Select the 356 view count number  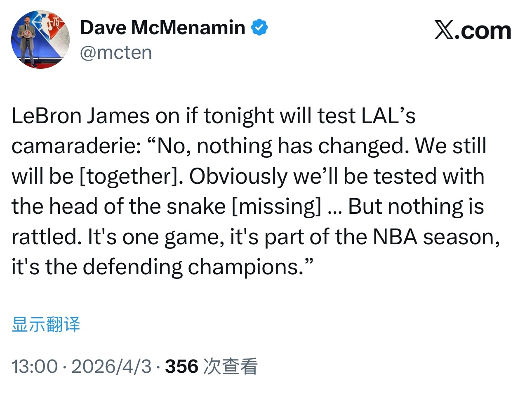coord(182,367)
